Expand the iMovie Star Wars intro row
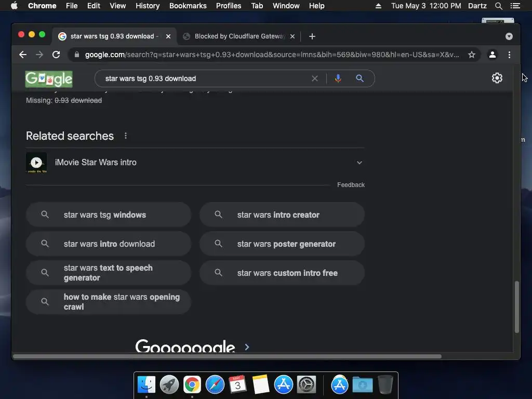 point(360,163)
